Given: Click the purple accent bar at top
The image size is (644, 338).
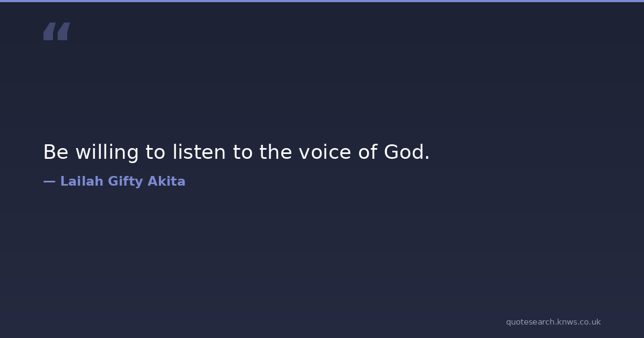Looking at the screenshot, I should click(x=322, y=1).
